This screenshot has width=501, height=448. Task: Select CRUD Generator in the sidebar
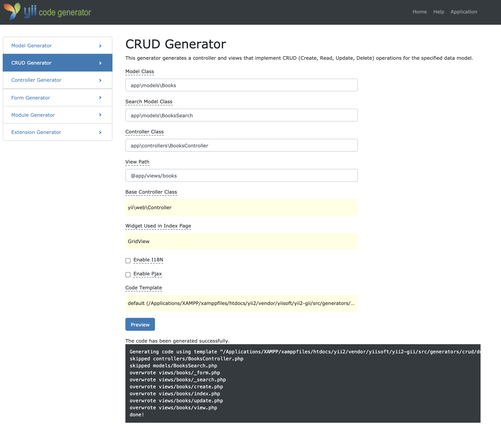point(58,63)
